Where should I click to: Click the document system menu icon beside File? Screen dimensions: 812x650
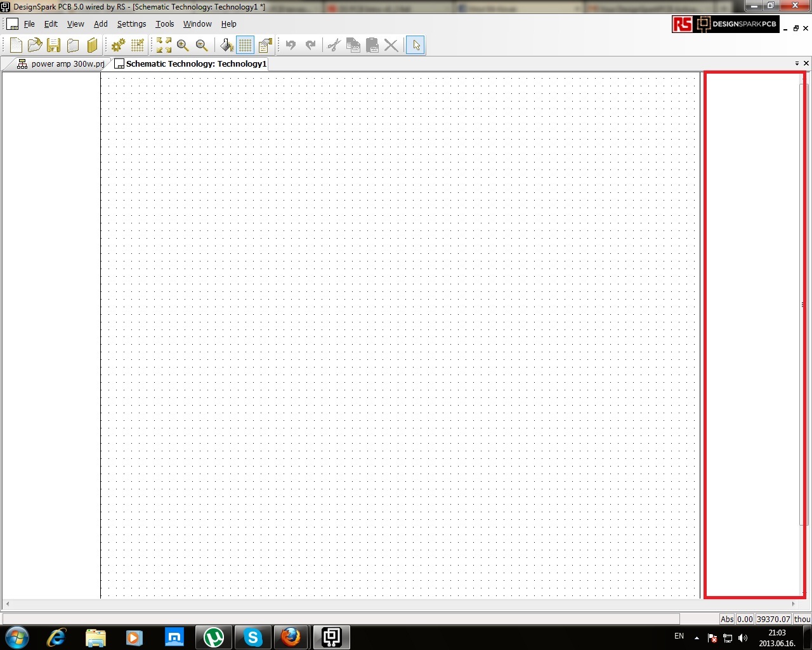point(12,24)
